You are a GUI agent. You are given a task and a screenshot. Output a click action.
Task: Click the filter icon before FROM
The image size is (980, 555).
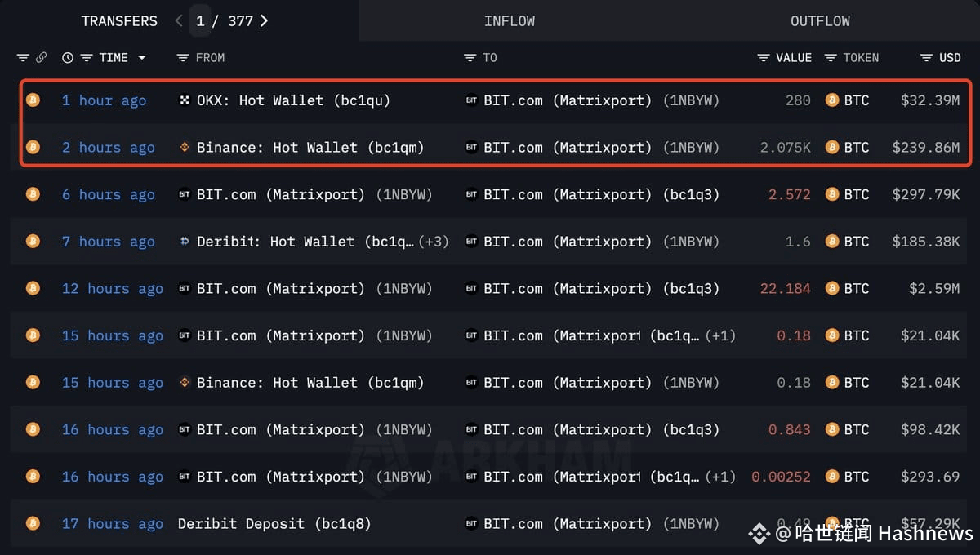point(183,57)
